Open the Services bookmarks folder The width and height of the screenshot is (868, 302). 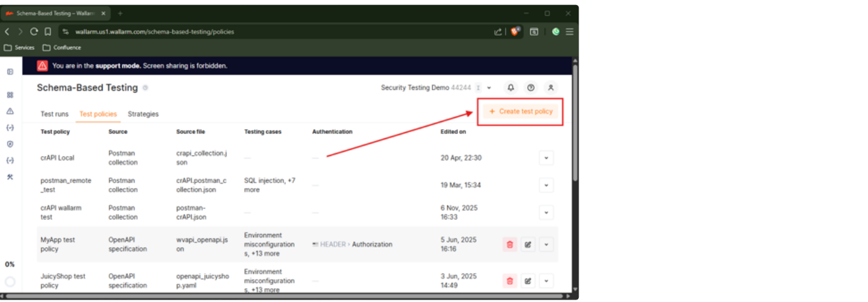[19, 47]
